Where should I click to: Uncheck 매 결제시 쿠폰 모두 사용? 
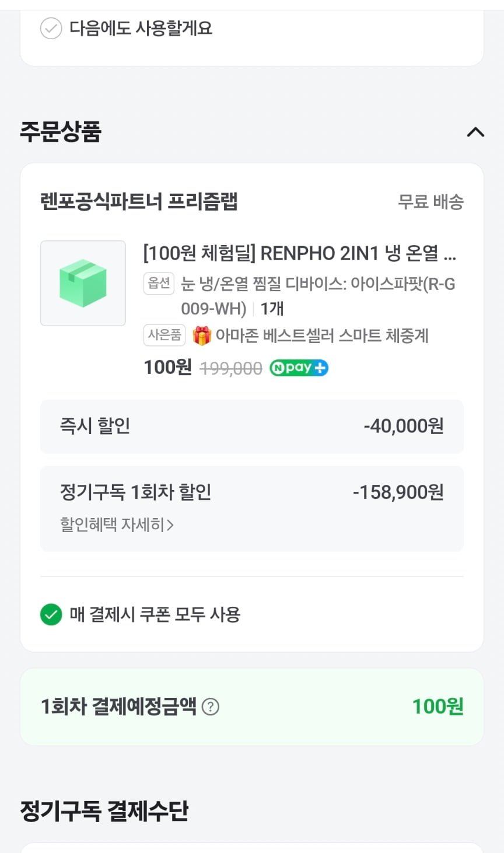(x=51, y=614)
